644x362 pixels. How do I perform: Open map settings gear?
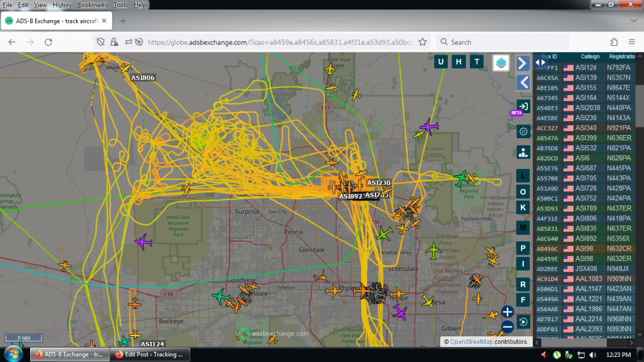523,132
